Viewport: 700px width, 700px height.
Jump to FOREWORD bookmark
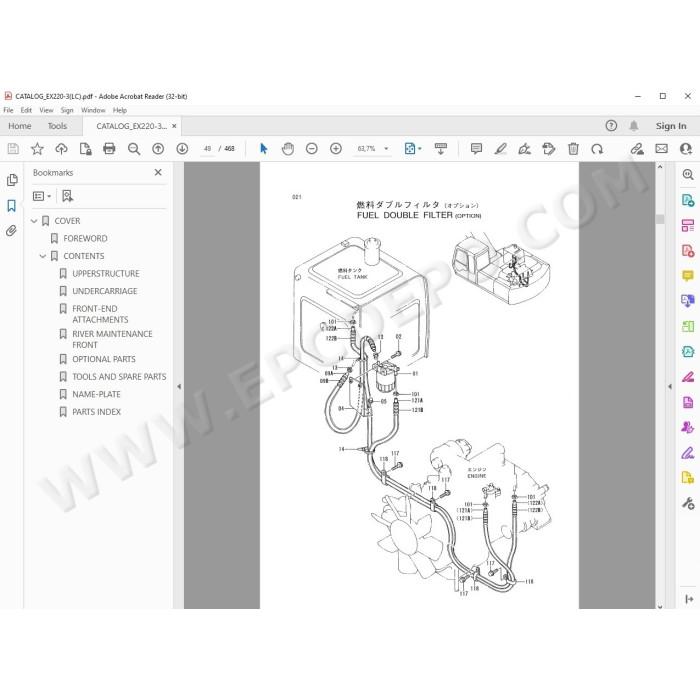point(85,238)
